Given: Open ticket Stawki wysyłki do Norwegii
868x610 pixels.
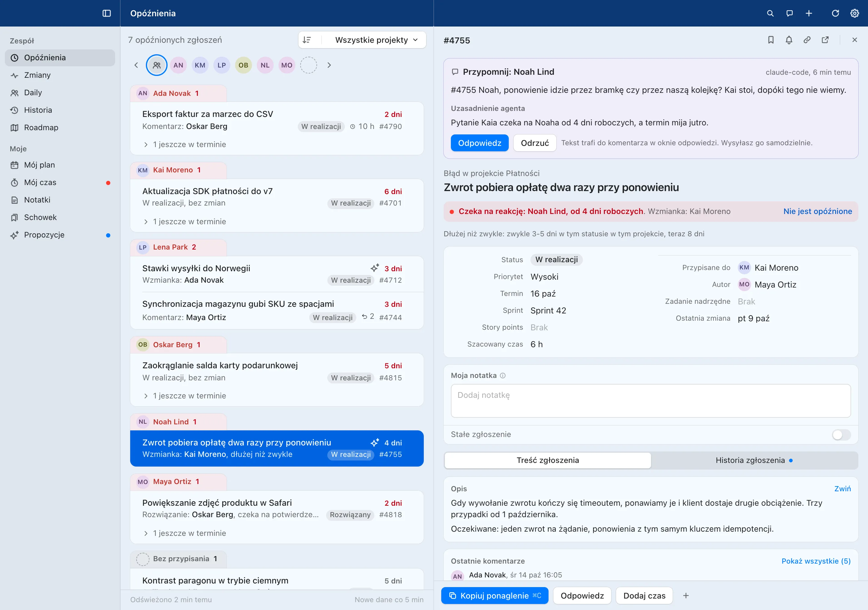Looking at the screenshot, I should [277, 274].
